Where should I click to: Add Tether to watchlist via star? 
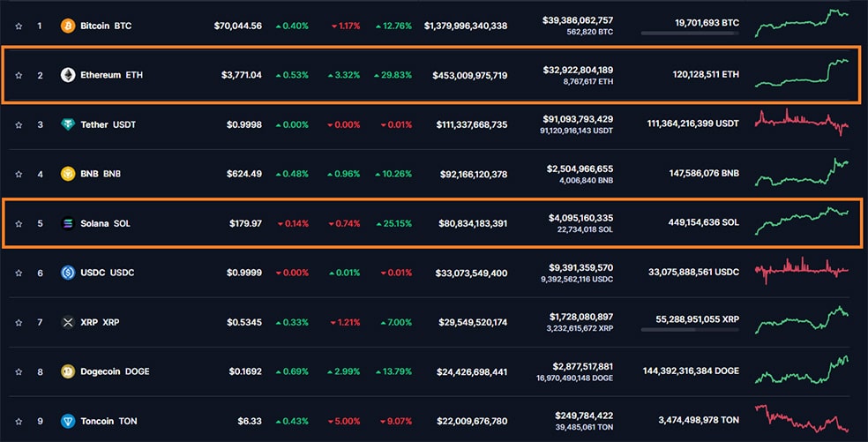[x=19, y=124]
